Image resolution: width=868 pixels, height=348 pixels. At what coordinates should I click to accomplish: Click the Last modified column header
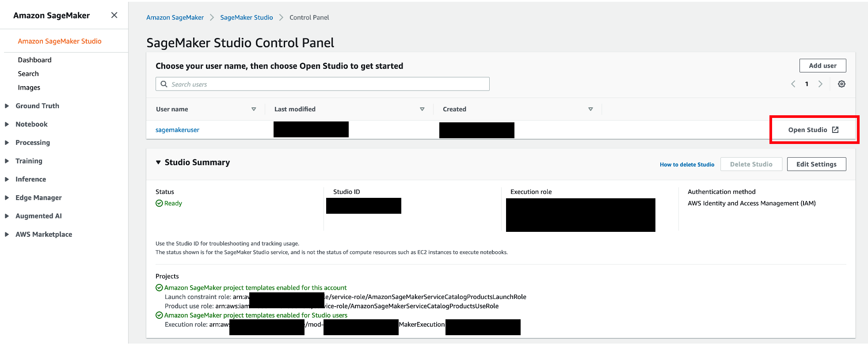pyautogui.click(x=295, y=109)
